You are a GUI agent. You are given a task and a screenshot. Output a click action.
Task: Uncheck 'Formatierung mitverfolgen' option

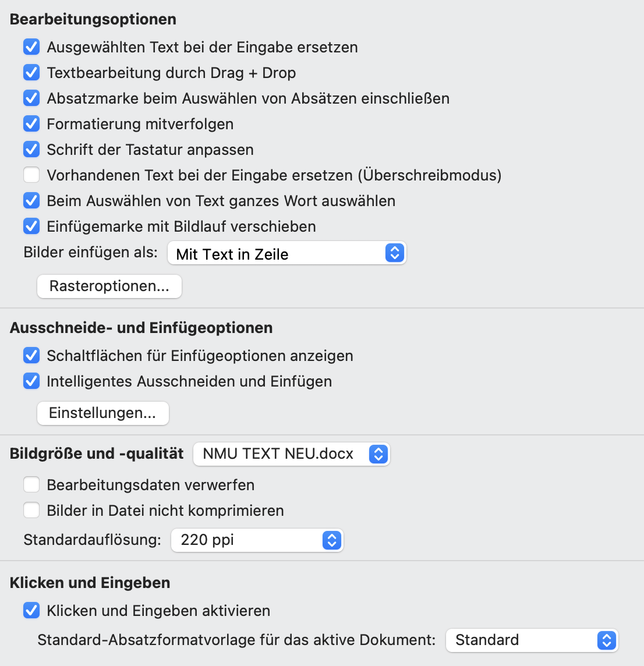tap(31, 124)
